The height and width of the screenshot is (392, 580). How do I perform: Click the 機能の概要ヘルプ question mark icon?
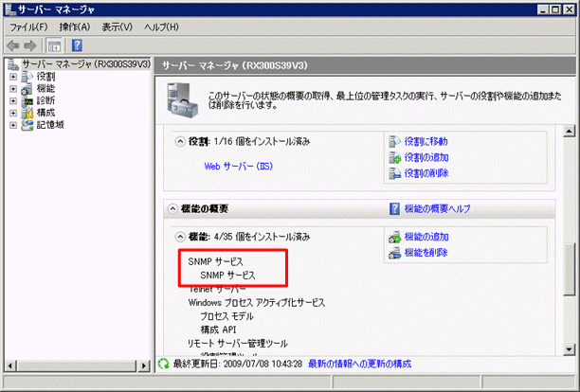coord(394,208)
